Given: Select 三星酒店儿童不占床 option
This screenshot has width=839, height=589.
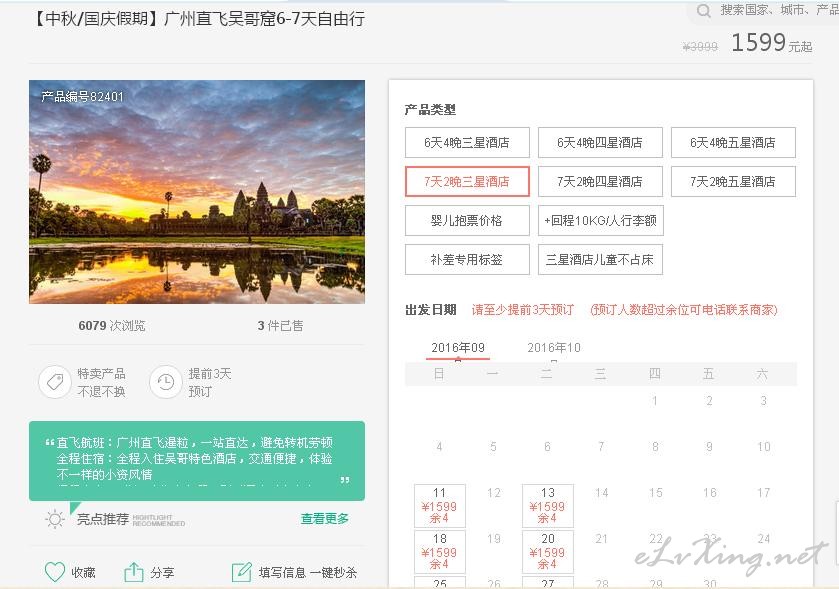Looking at the screenshot, I should [x=600, y=259].
